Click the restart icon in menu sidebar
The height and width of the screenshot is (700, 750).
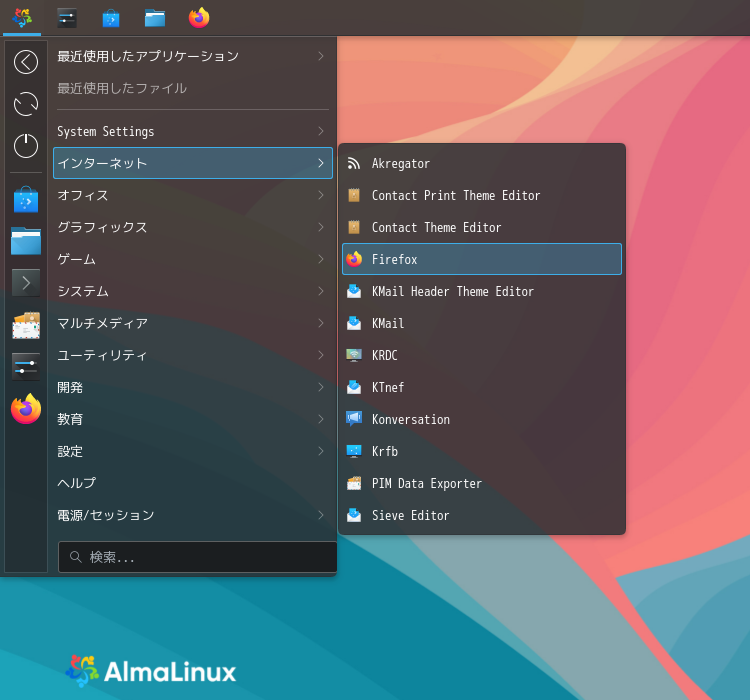pyautogui.click(x=26, y=104)
